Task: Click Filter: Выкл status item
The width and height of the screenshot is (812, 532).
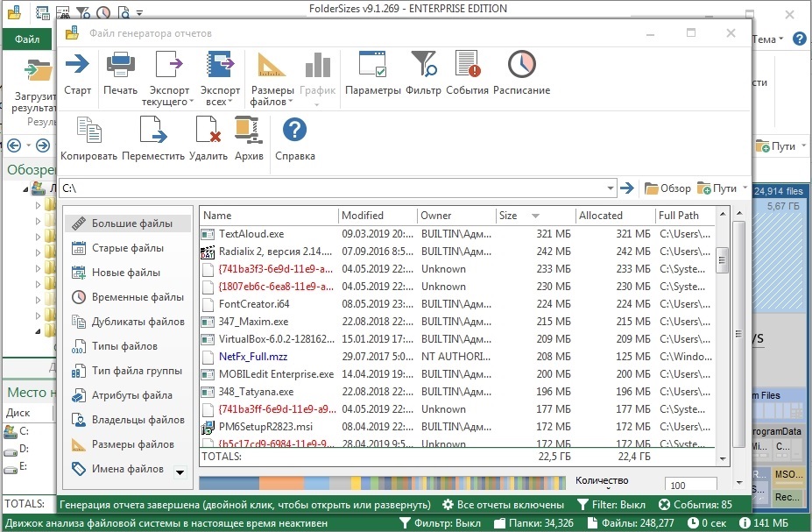Action: [611, 505]
